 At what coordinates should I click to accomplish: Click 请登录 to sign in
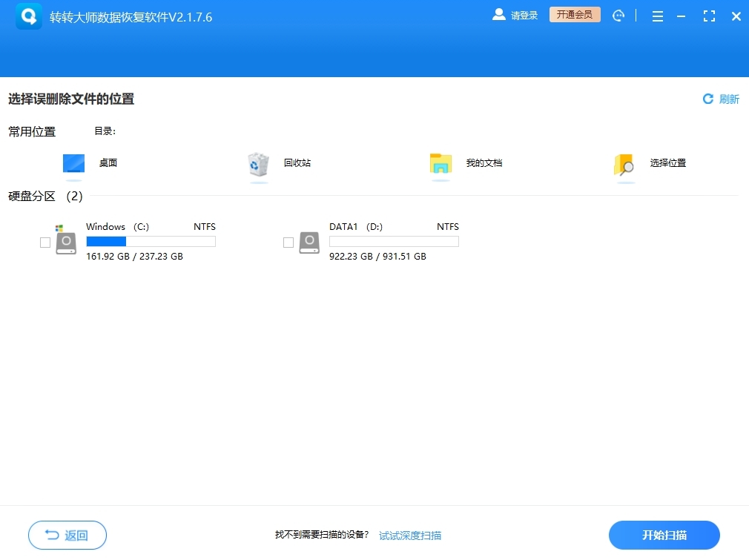tap(524, 15)
